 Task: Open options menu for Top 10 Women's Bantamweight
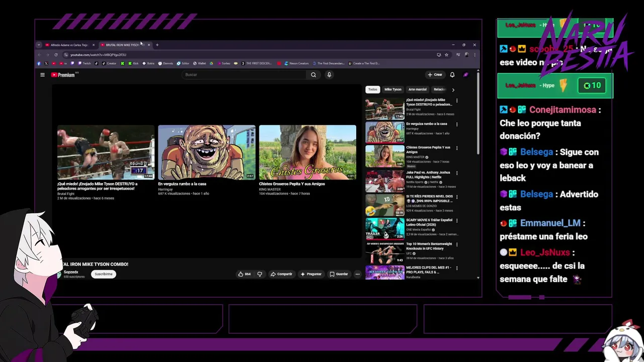tap(457, 244)
